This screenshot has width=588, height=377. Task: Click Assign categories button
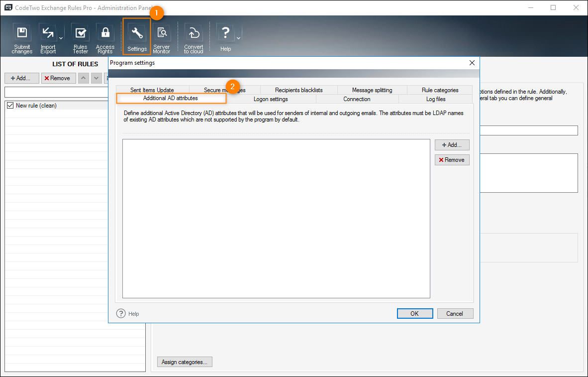click(x=185, y=362)
